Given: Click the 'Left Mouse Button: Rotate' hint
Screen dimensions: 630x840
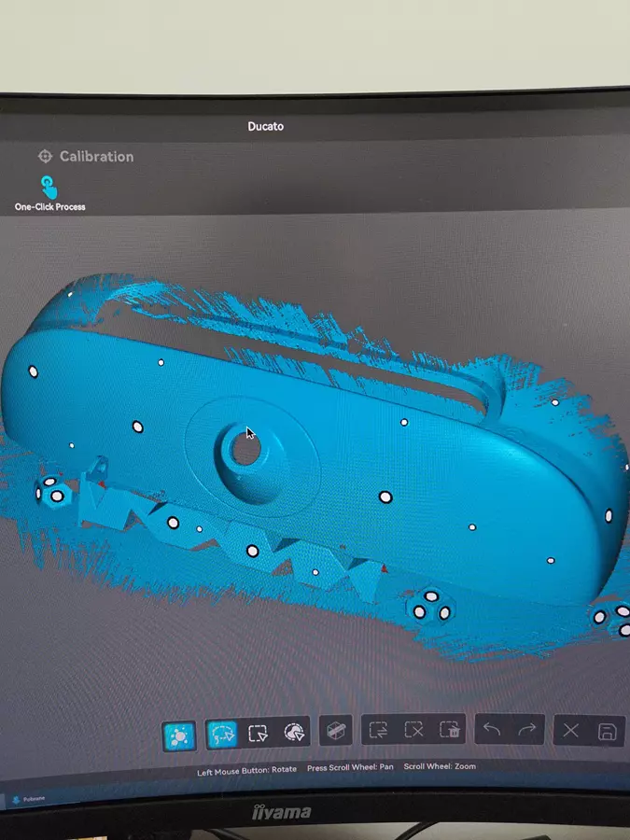Looking at the screenshot, I should (246, 770).
